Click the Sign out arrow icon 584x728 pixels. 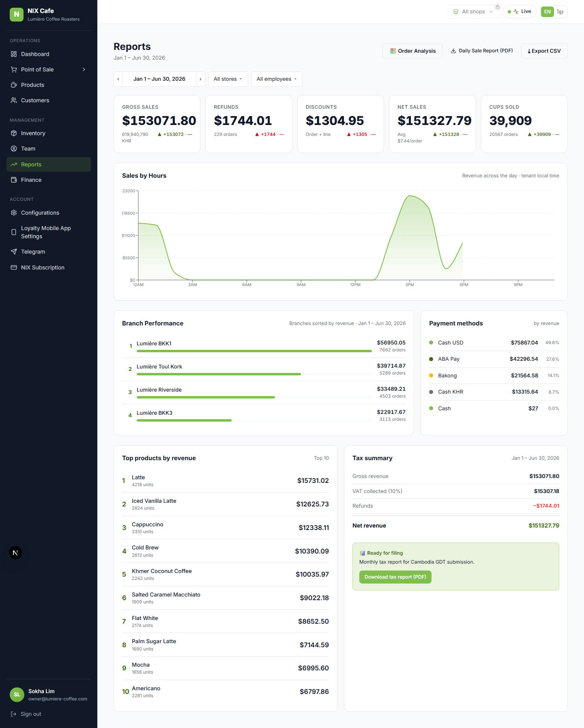point(13,714)
